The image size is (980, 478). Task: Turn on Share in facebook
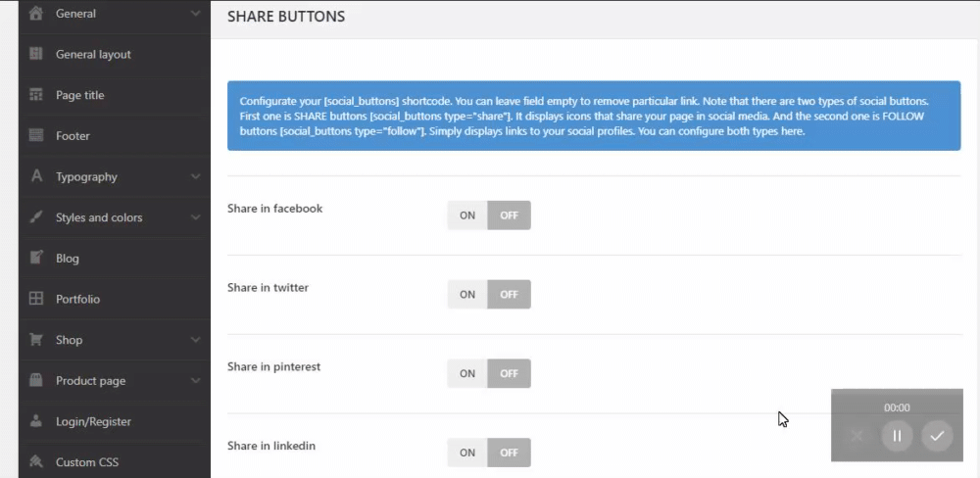pyautogui.click(x=467, y=215)
